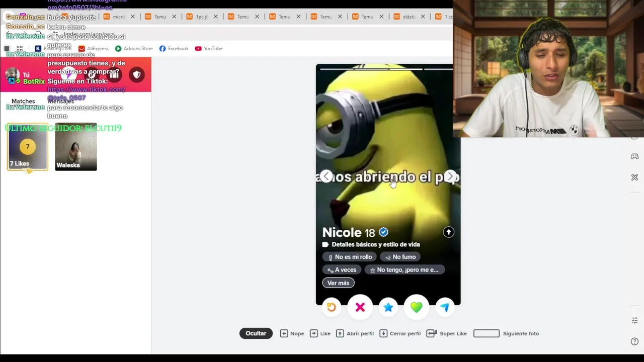This screenshot has height=362, width=644.
Task: Click the 'Nope' shortcut label
Action: click(x=297, y=333)
